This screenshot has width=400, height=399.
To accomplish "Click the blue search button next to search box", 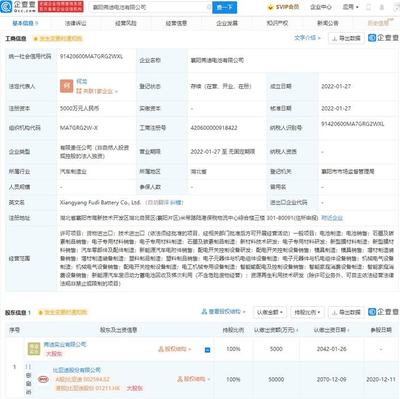I will click(x=224, y=7).
